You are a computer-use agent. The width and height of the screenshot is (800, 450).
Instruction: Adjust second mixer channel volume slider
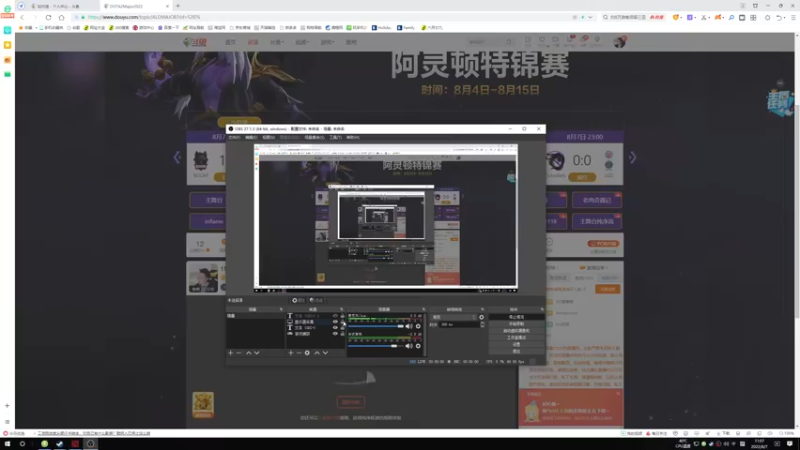(x=376, y=346)
